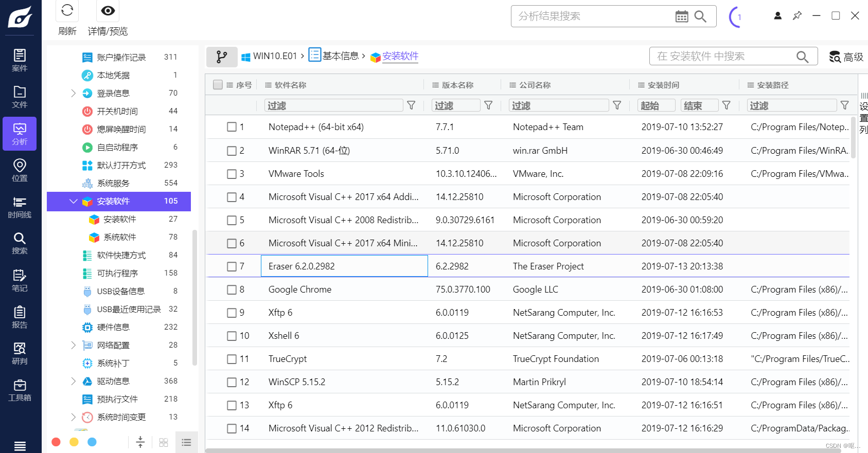Open the 案件 sidebar section
This screenshot has width=868, height=453.
click(20, 60)
